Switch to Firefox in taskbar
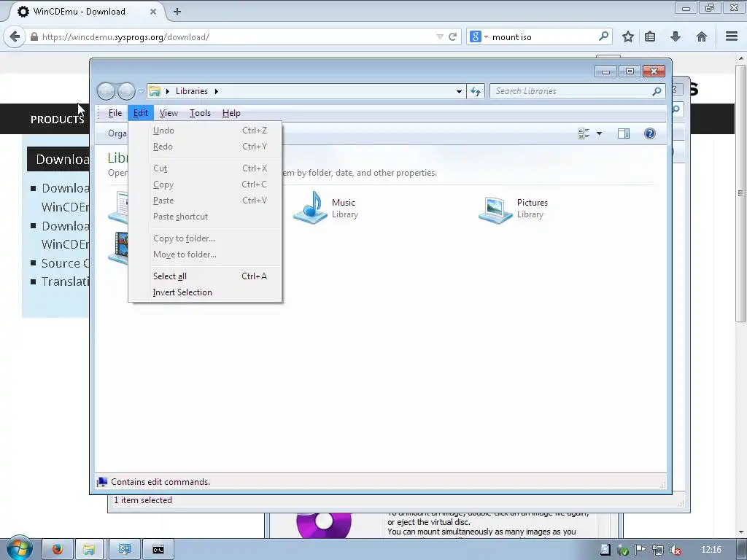This screenshot has width=747, height=560. coord(58,550)
